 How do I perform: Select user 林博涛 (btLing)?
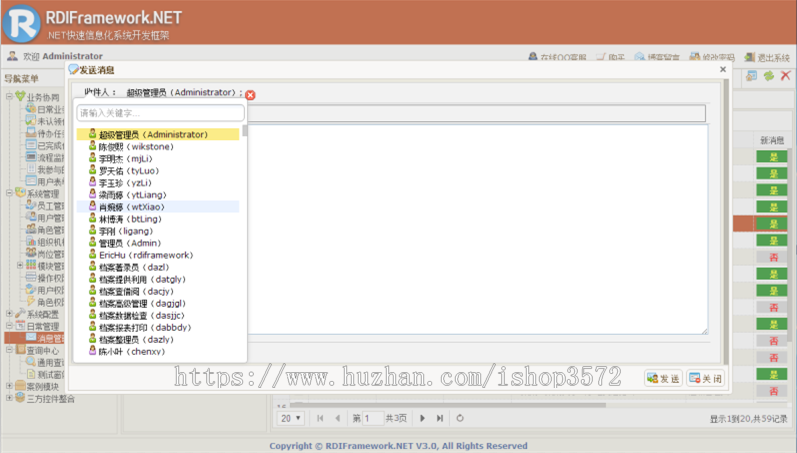click(x=158, y=219)
